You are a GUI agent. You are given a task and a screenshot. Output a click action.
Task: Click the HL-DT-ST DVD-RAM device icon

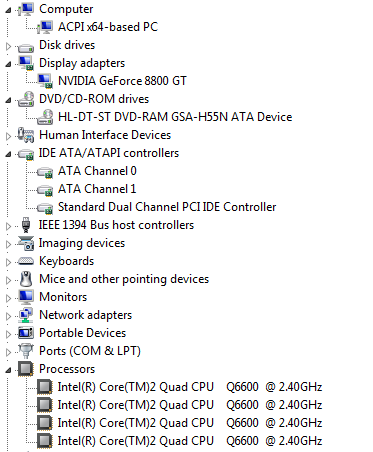(45, 117)
